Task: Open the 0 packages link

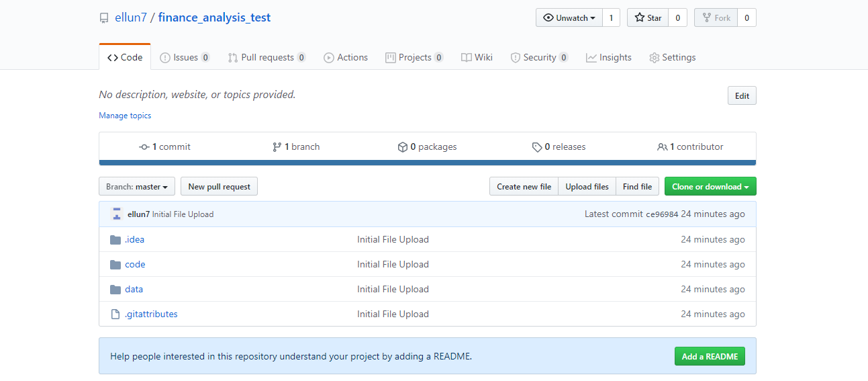Action: coord(427,147)
